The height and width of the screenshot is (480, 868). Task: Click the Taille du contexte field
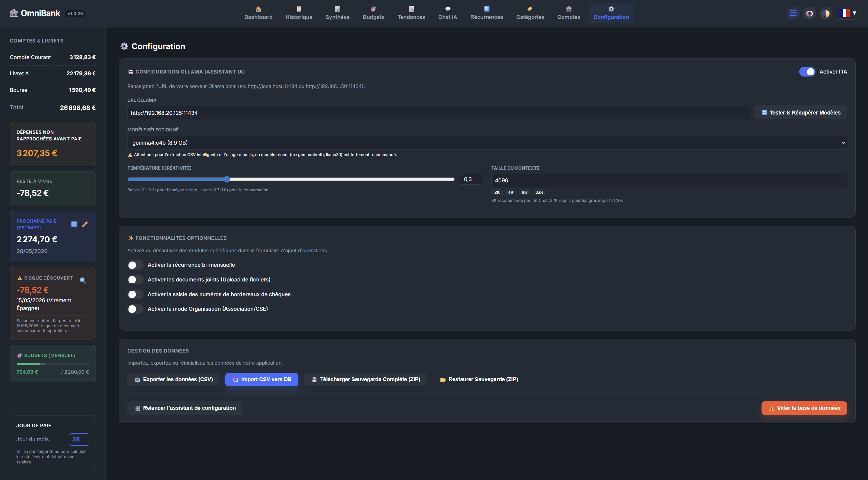click(x=669, y=180)
